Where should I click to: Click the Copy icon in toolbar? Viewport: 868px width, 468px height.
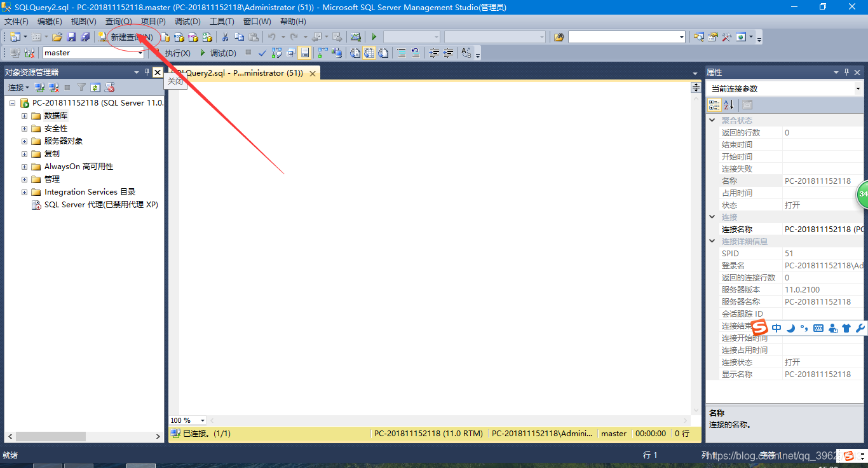(x=239, y=37)
